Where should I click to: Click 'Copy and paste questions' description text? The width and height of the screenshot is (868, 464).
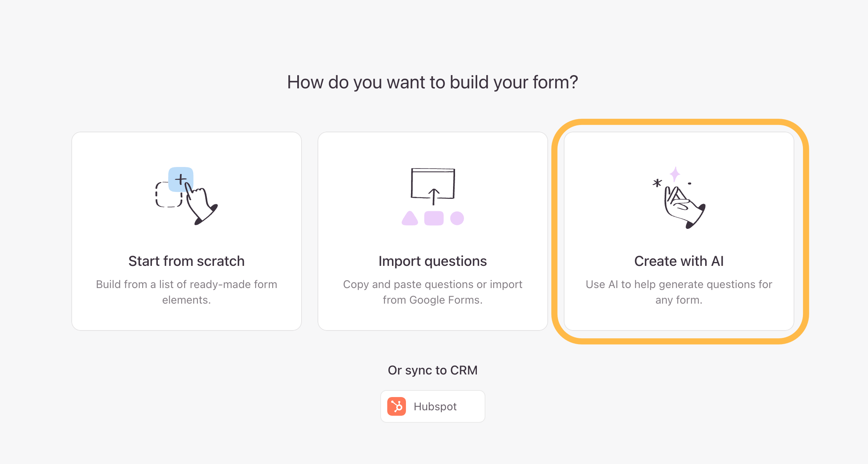433,292
